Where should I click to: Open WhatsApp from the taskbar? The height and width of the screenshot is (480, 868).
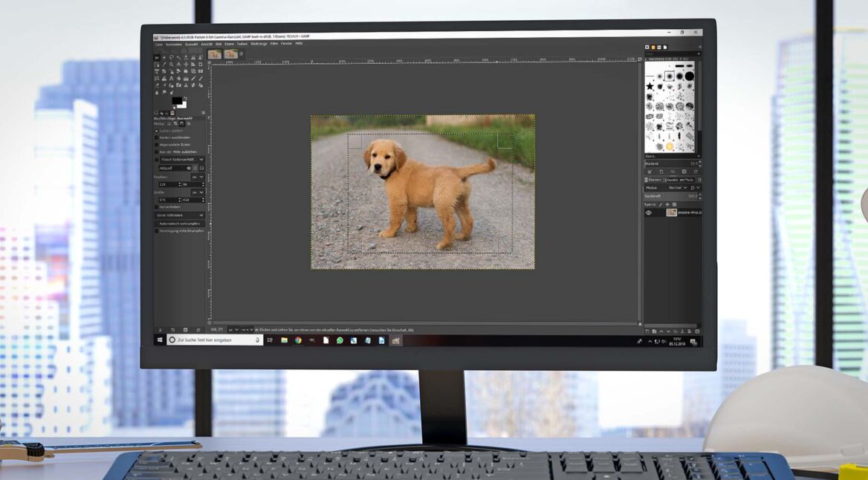tap(340, 340)
